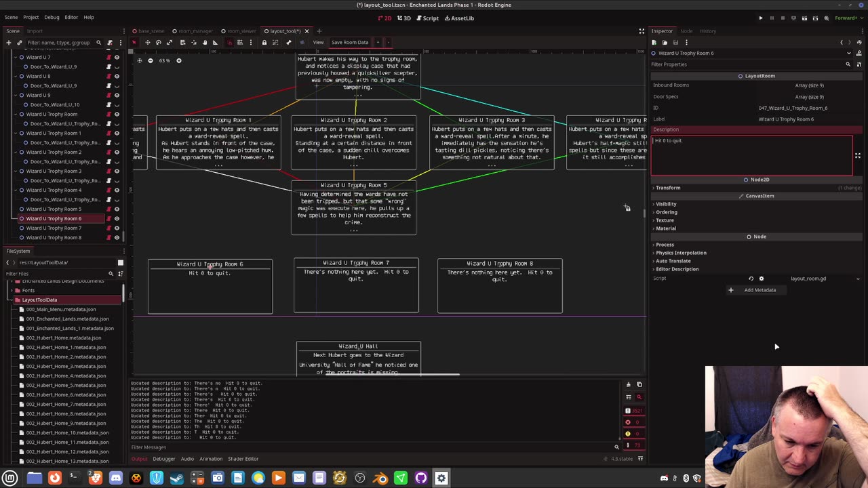Open the Forward+ renderer dropdown
Viewport: 868px width, 488px height.
(x=850, y=18)
